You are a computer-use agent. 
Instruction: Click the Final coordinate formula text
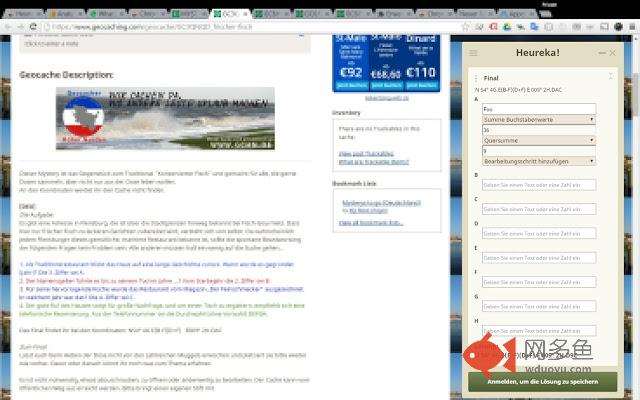tap(518, 90)
